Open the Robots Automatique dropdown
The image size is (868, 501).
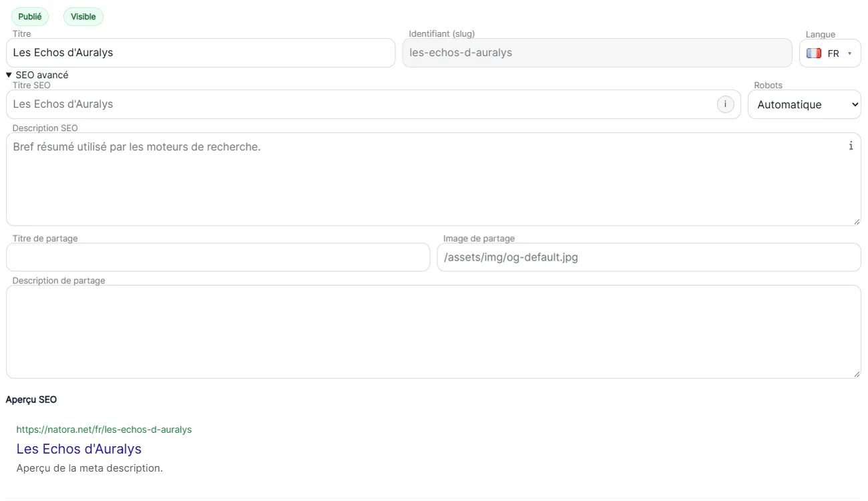point(804,104)
